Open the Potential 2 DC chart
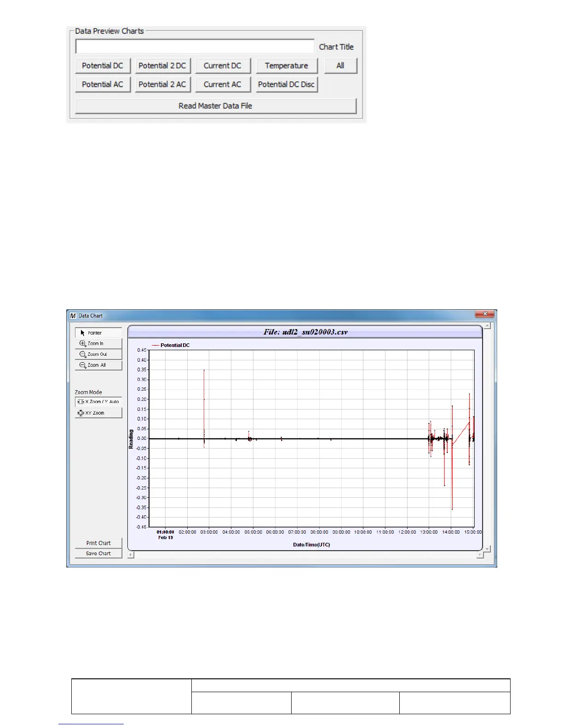The width and height of the screenshot is (563, 728). tap(162, 66)
